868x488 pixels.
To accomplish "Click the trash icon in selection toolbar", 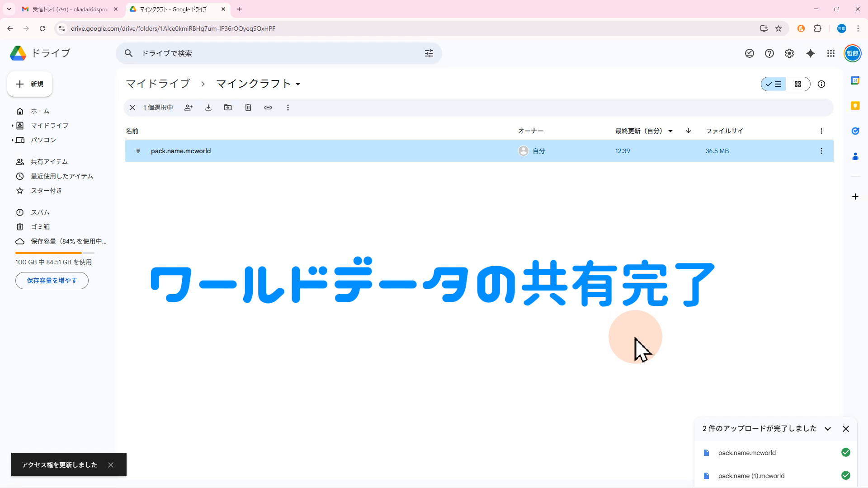I will point(248,108).
